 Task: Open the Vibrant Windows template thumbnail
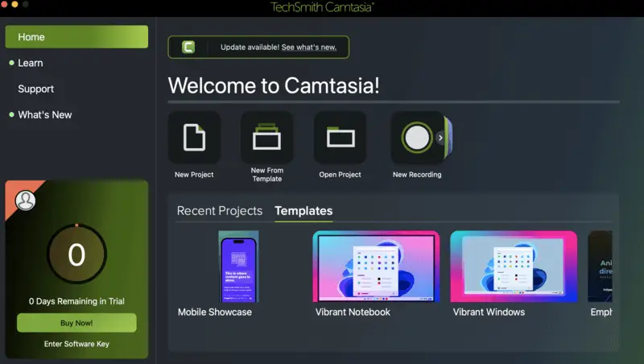pos(514,267)
